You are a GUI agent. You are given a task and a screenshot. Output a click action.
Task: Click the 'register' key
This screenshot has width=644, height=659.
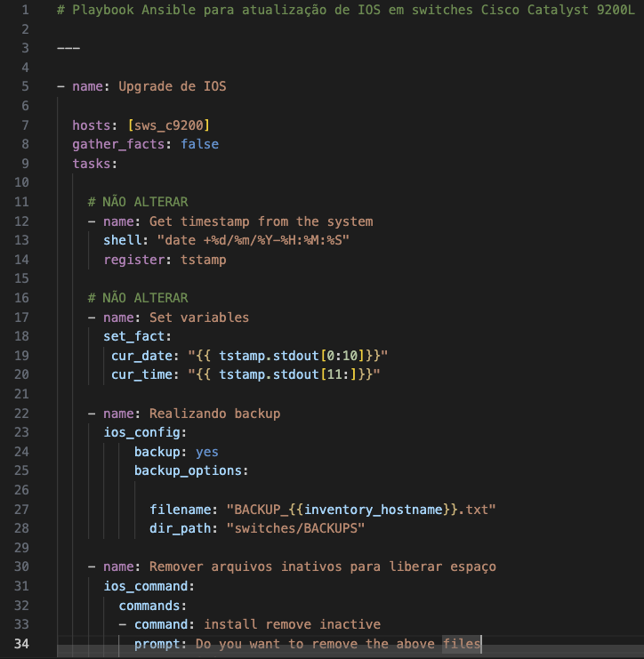pyautogui.click(x=133, y=260)
